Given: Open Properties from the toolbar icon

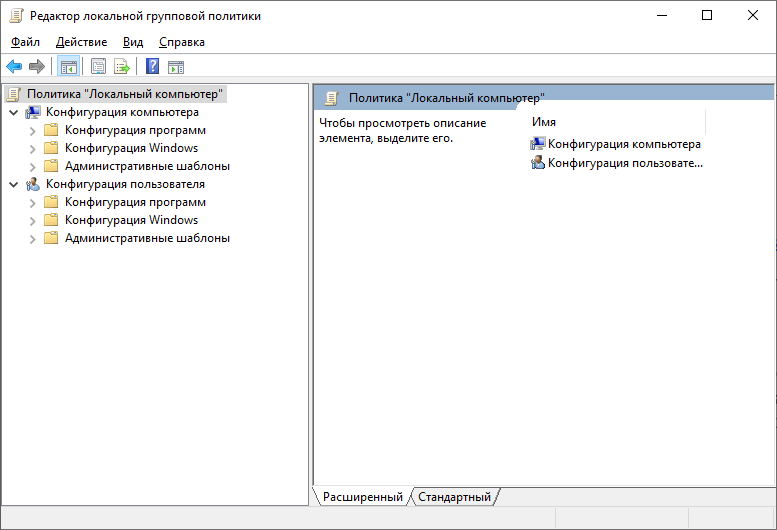Looking at the screenshot, I should coord(98,67).
